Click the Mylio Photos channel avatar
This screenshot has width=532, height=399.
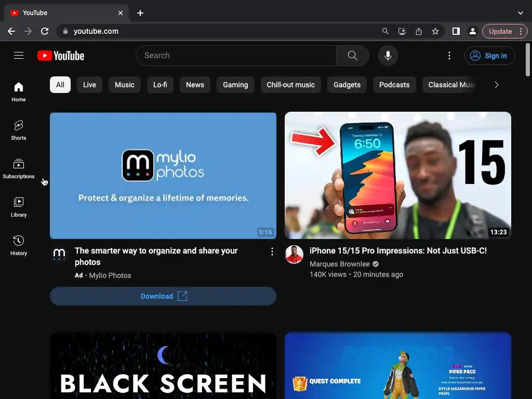[59, 254]
